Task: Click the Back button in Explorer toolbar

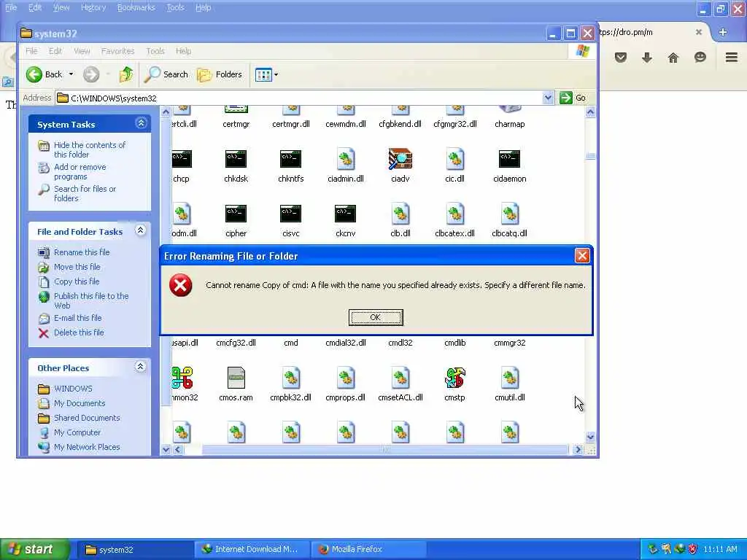Action: coord(44,74)
